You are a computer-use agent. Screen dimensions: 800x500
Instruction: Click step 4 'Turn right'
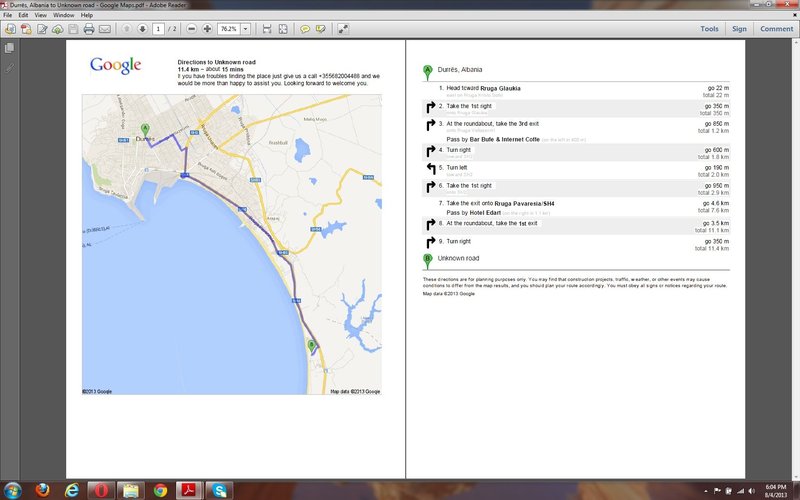coord(459,150)
